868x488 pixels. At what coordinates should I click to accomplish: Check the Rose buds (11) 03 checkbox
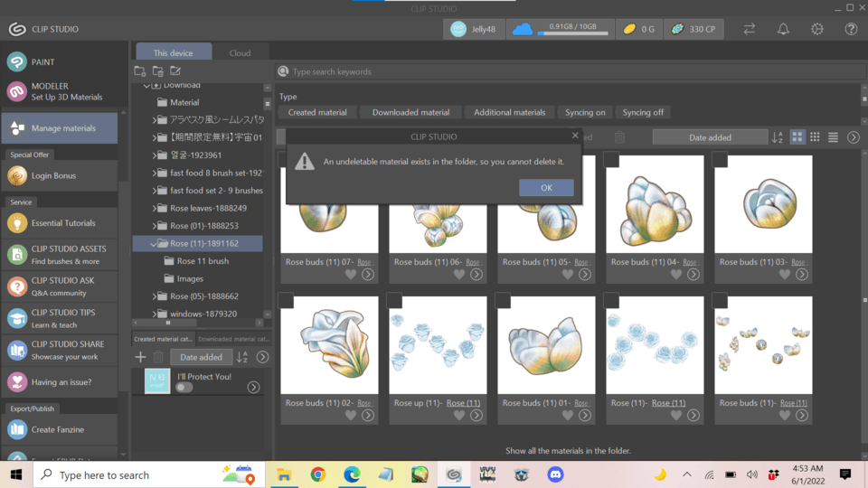coord(720,159)
